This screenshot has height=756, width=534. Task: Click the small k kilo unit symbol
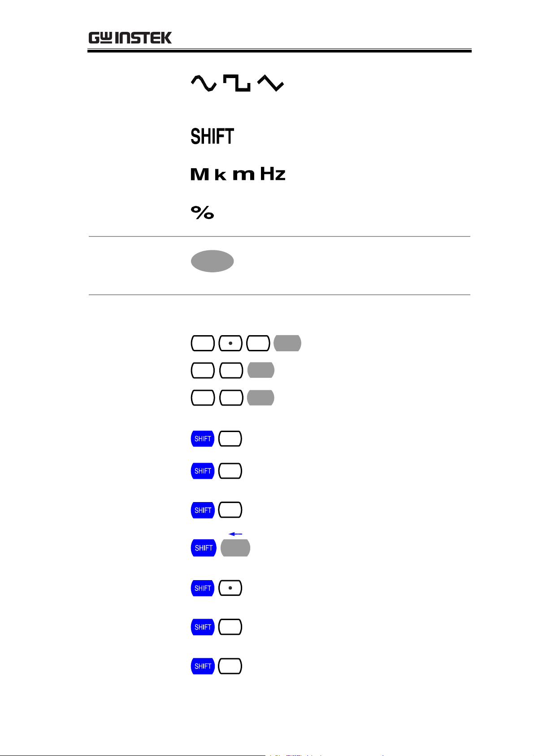coord(221,175)
